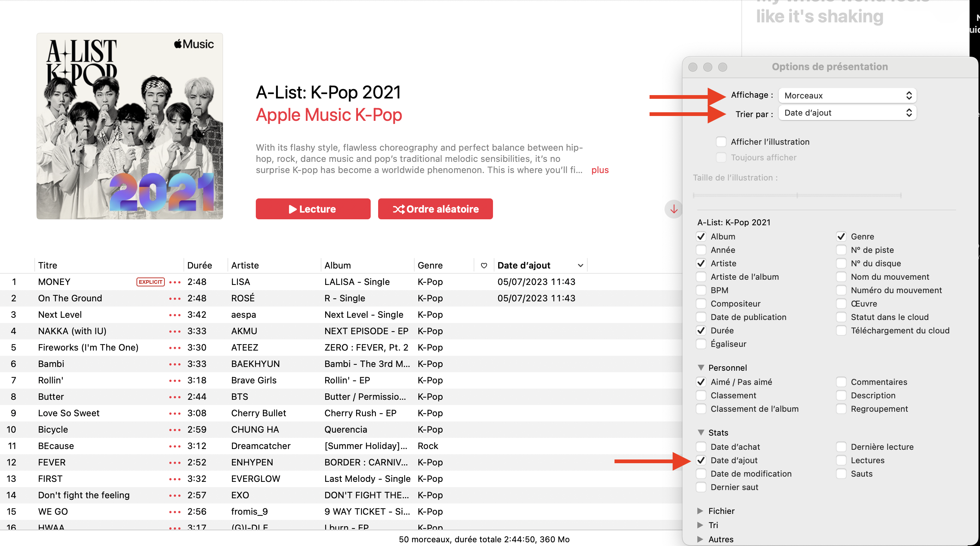Click the three dots next to MONEY
Viewport: 980px width, 546px height.
pyautogui.click(x=175, y=282)
